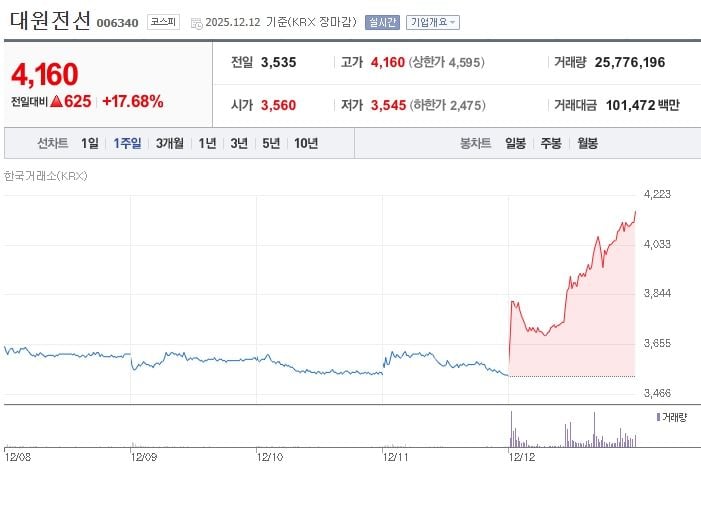The width and height of the screenshot is (701, 517).
Task: Switch to 일봉 daily candle chart
Action: [x=516, y=143]
